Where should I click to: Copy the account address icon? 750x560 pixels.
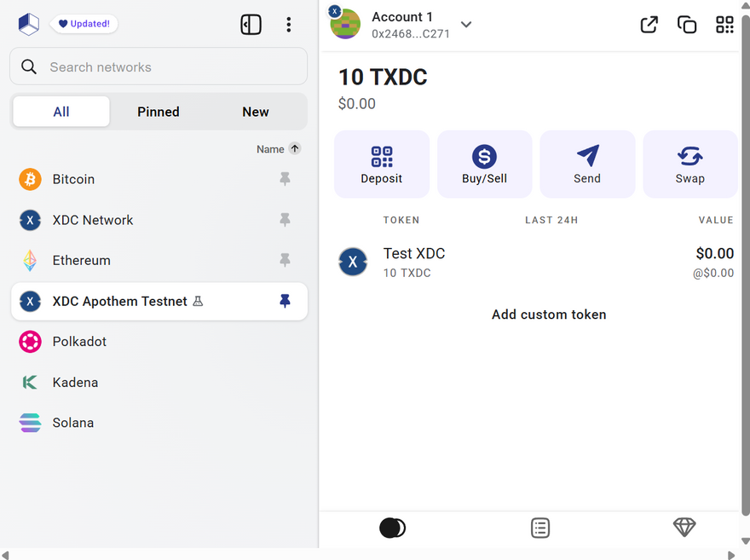pyautogui.click(x=687, y=25)
